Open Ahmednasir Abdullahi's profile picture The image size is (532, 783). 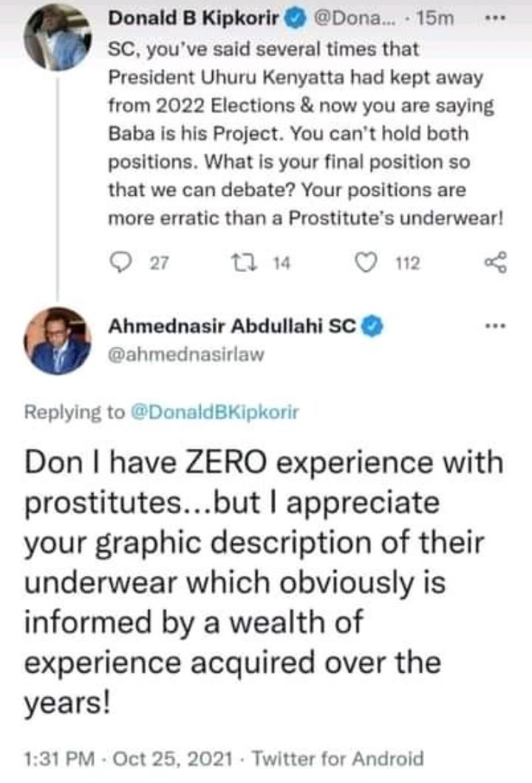point(57,341)
